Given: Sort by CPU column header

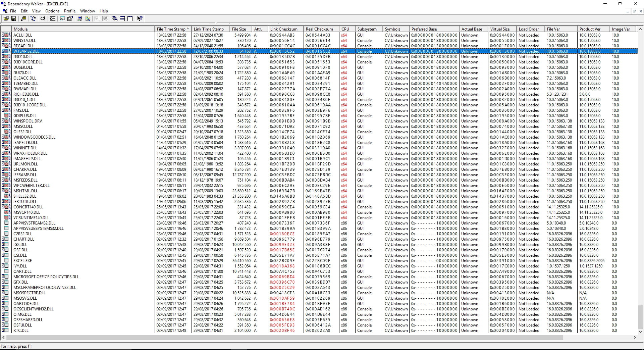Looking at the screenshot, I should tap(347, 29).
